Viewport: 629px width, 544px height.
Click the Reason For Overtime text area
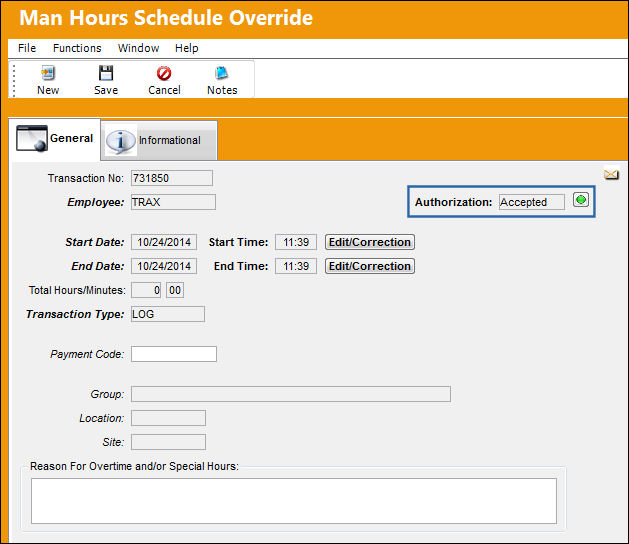(x=294, y=501)
